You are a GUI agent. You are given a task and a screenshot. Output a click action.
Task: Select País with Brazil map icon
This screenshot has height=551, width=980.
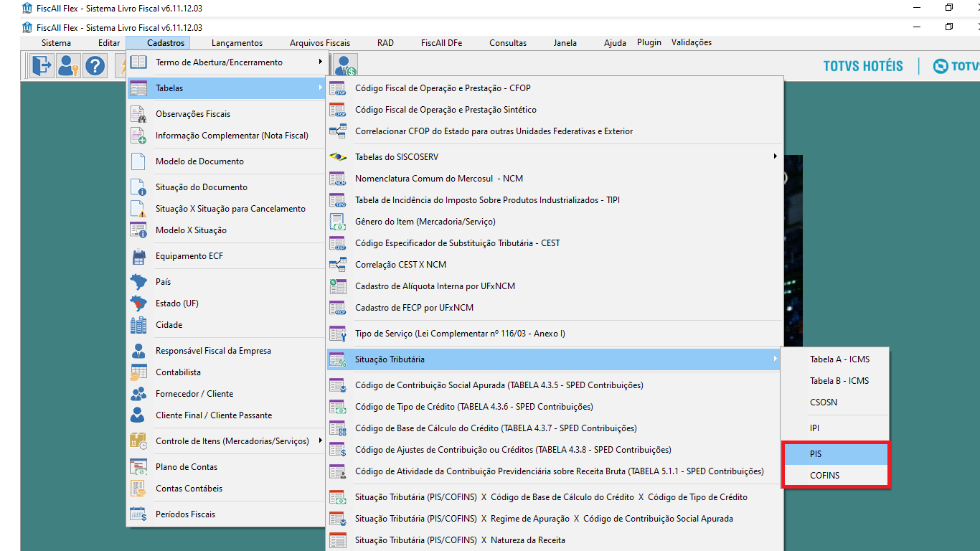(226, 282)
